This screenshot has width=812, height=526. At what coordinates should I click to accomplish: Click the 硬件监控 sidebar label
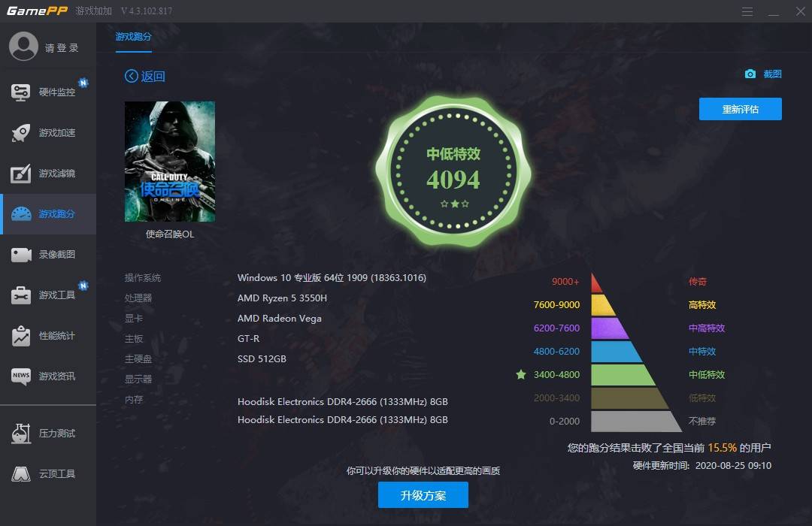coord(57,92)
